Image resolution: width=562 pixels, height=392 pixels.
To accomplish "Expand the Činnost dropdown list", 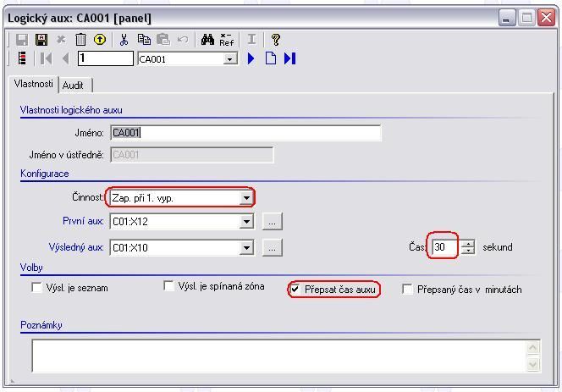I will point(246,197).
